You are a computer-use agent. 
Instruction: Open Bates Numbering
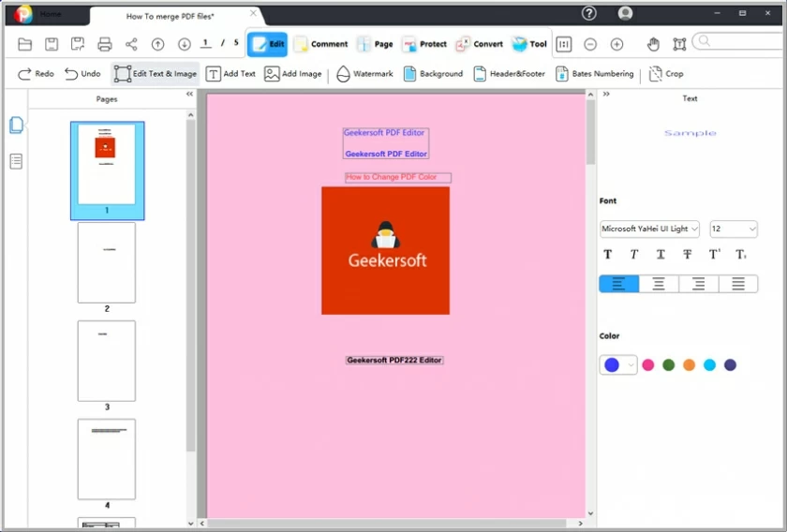tap(595, 74)
